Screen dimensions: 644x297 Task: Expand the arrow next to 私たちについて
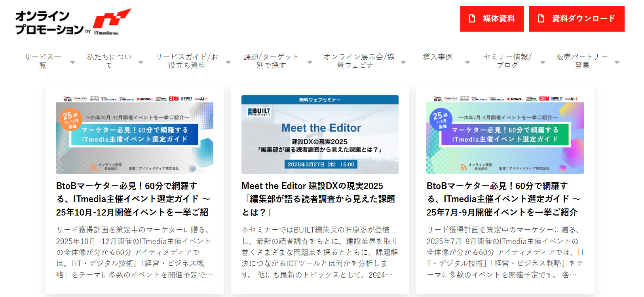coord(141,62)
